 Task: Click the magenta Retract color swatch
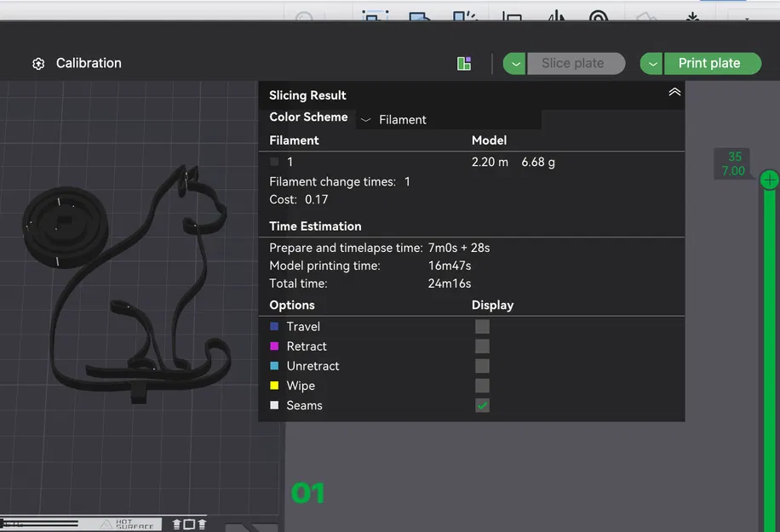click(274, 346)
